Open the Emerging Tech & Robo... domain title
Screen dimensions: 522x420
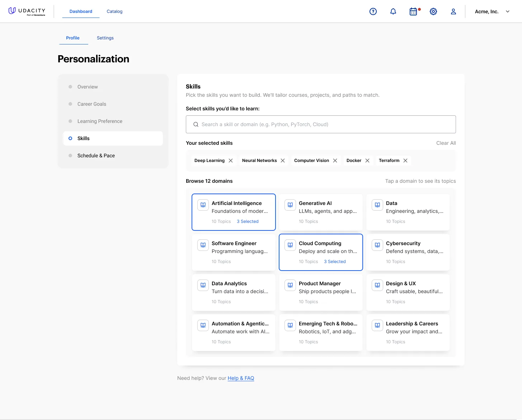[328, 324]
